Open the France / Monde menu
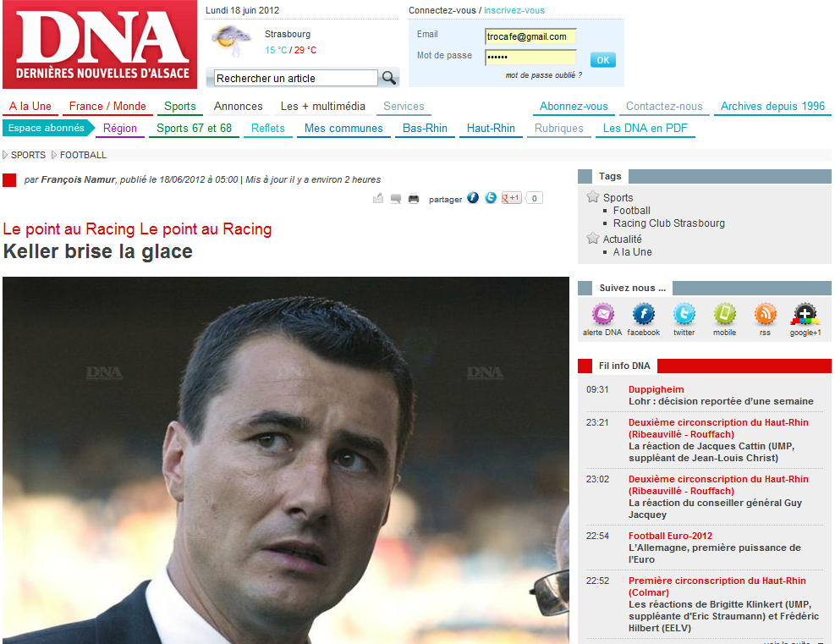835x644 pixels. click(x=107, y=107)
